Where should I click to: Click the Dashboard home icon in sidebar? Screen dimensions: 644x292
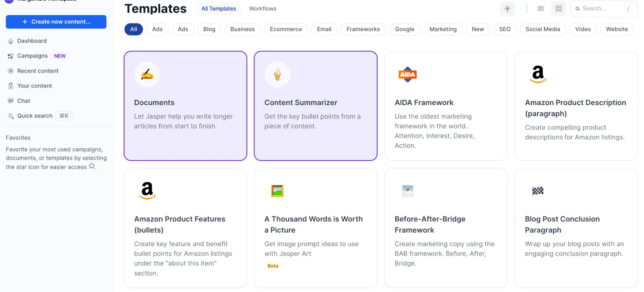pos(11,41)
